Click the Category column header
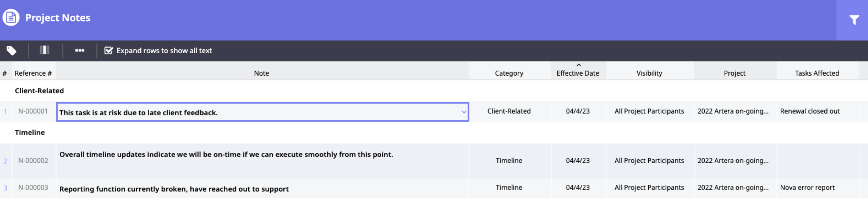The image size is (868, 206). pos(509,73)
